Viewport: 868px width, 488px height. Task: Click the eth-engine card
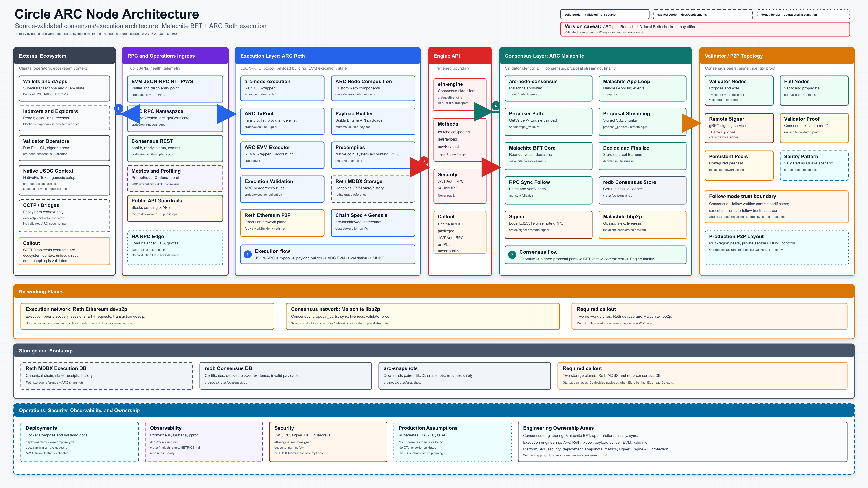[x=460, y=95]
